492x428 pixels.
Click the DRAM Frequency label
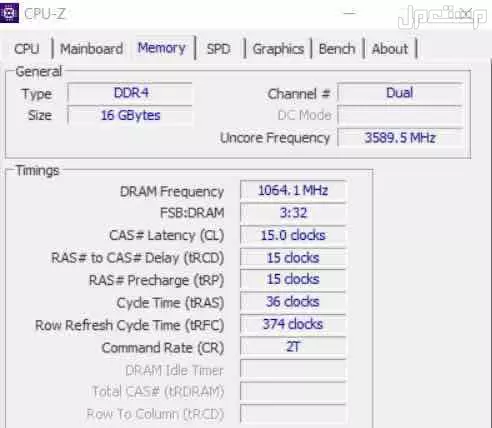(x=172, y=192)
